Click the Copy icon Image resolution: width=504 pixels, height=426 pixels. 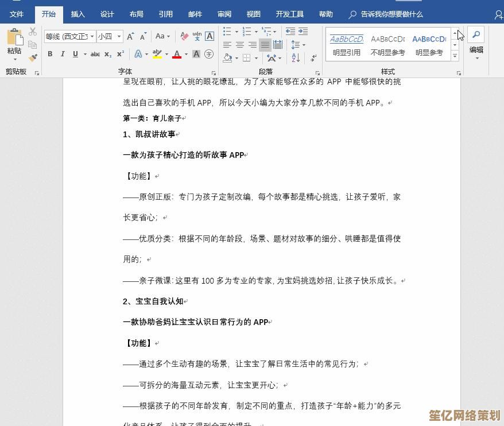click(32, 45)
